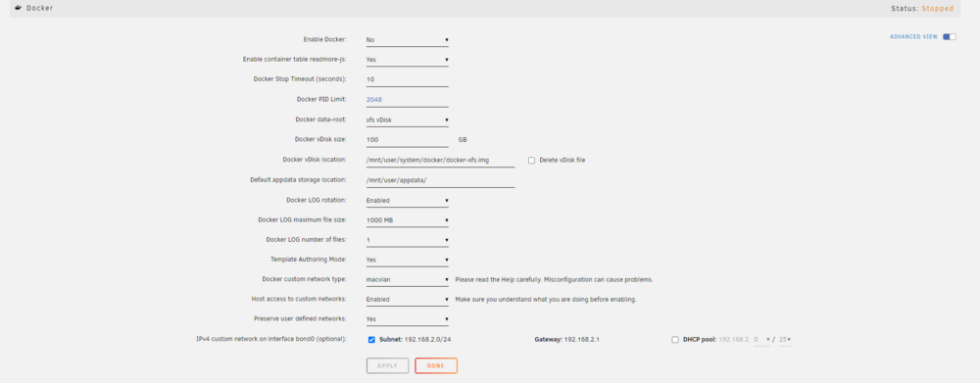Open Enable container table readmore-js dropdown
The width and height of the screenshot is (980, 383).
click(408, 60)
